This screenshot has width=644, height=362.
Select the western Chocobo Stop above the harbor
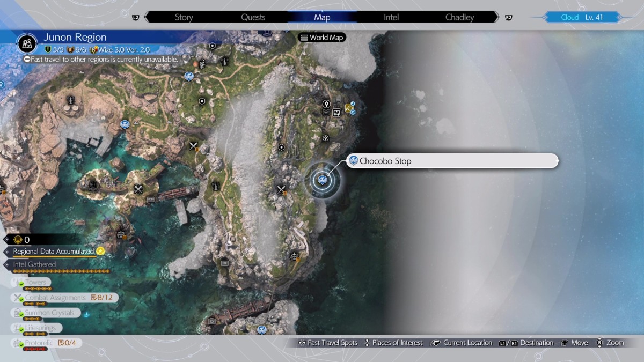tap(125, 124)
